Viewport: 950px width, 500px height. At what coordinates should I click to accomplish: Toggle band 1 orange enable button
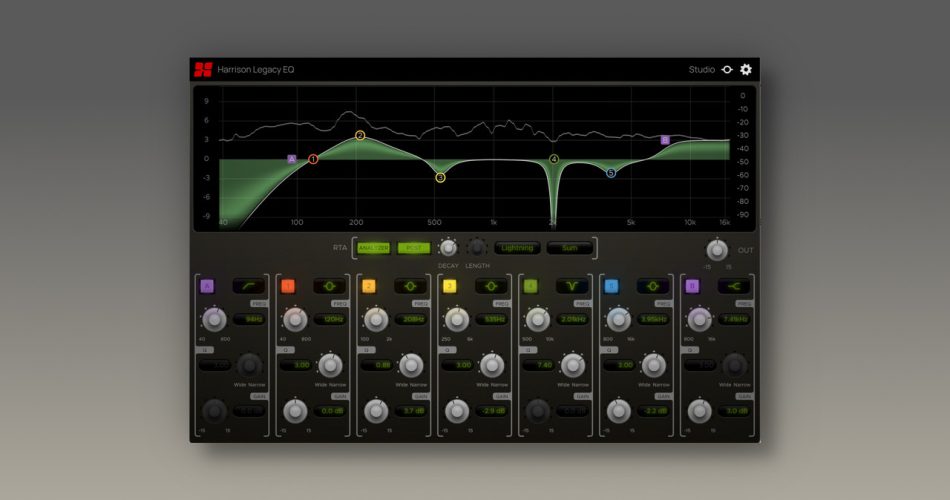tap(288, 286)
